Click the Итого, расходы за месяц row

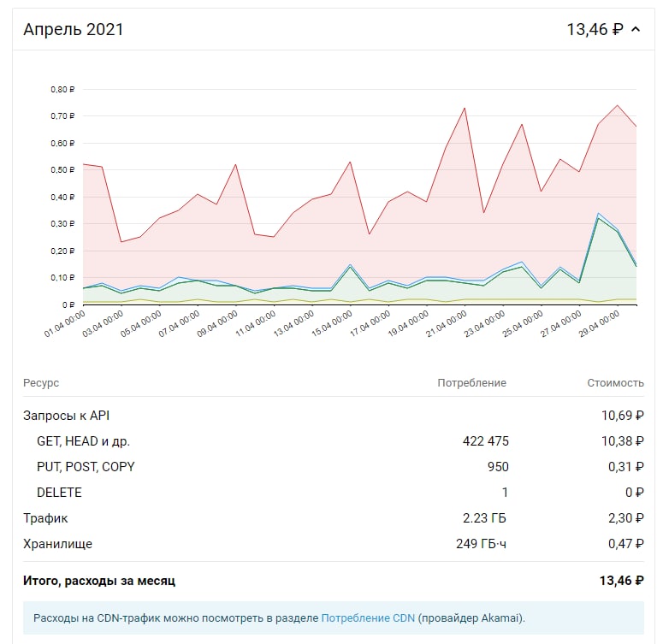point(99,581)
